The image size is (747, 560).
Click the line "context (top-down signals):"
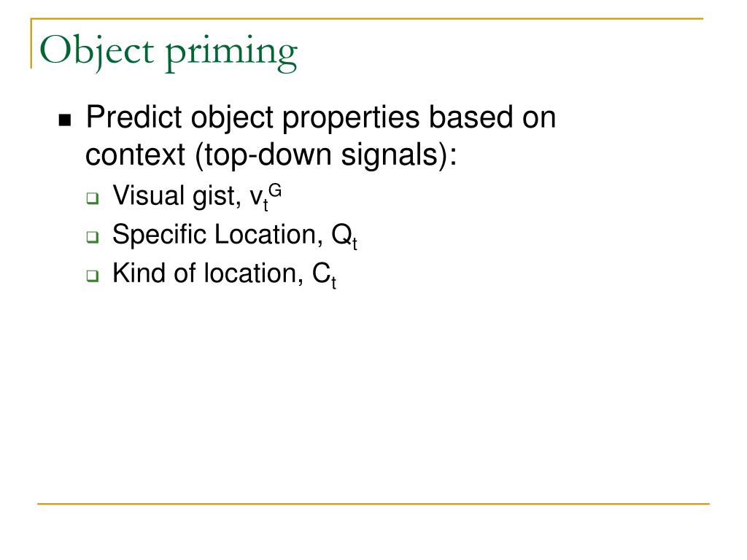click(271, 155)
